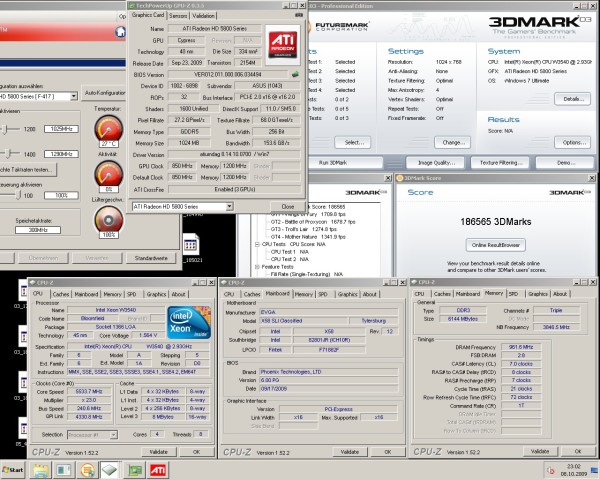Viewport: 600px width, 480px height.
Task: Click the Lüftergeschwindigkeit fan gauge showing 100%
Action: click(109, 220)
